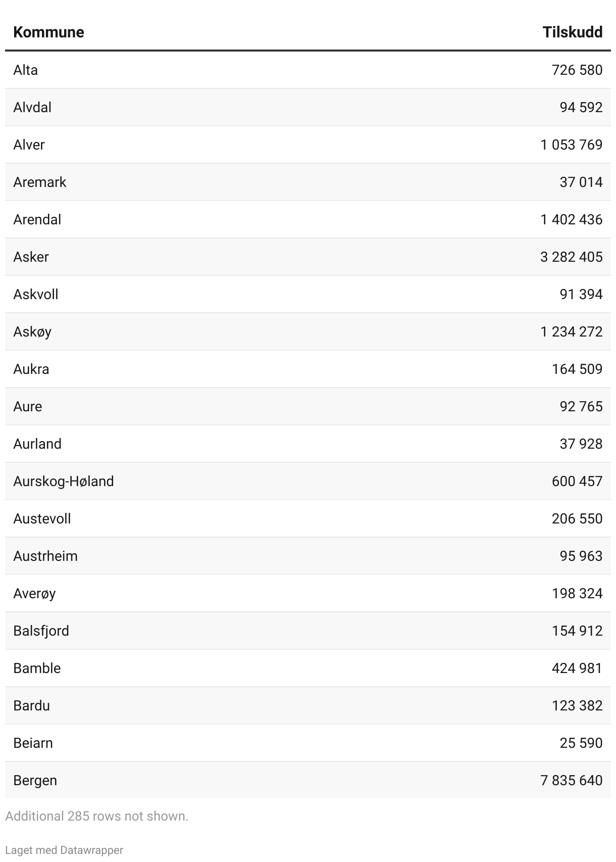Click the Askøy municipality name
This screenshot has width=616, height=862.
pyautogui.click(x=32, y=331)
